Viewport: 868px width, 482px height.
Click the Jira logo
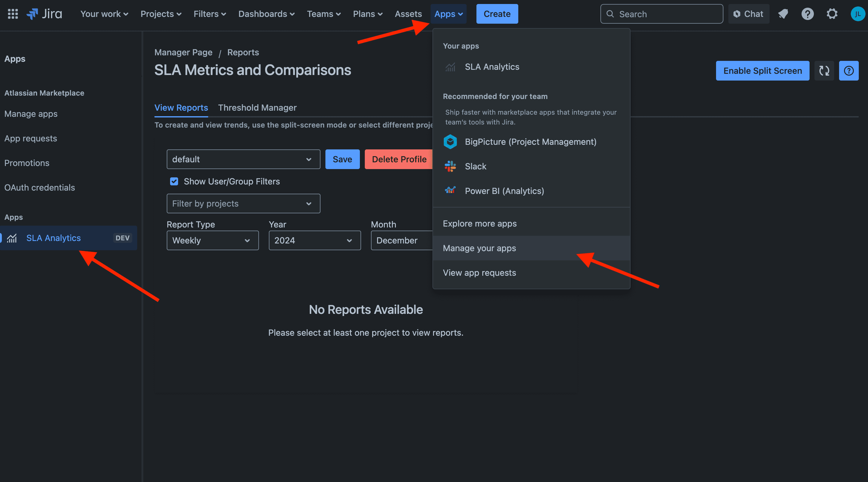point(45,14)
